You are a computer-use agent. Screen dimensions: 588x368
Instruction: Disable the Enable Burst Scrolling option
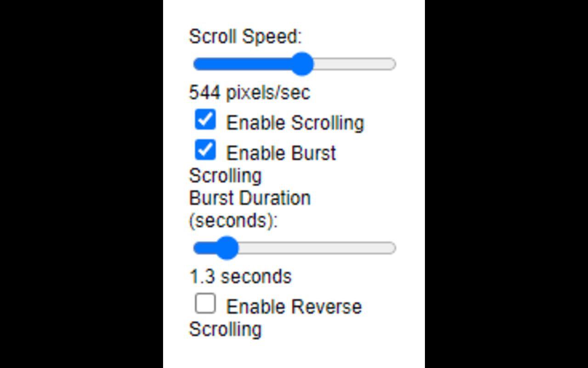click(x=205, y=150)
